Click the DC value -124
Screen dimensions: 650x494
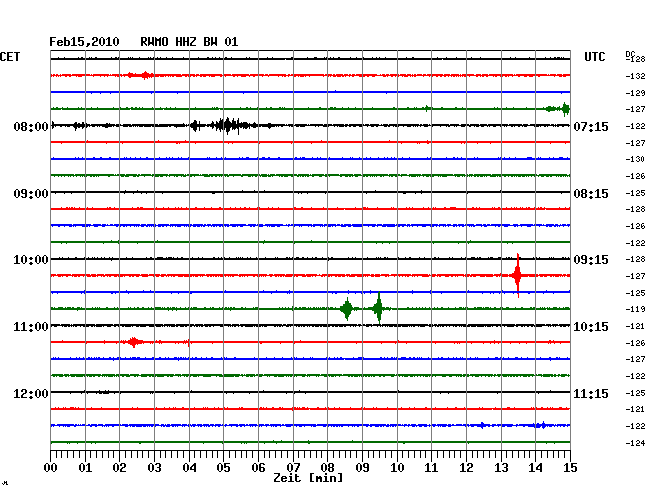(x=635, y=443)
